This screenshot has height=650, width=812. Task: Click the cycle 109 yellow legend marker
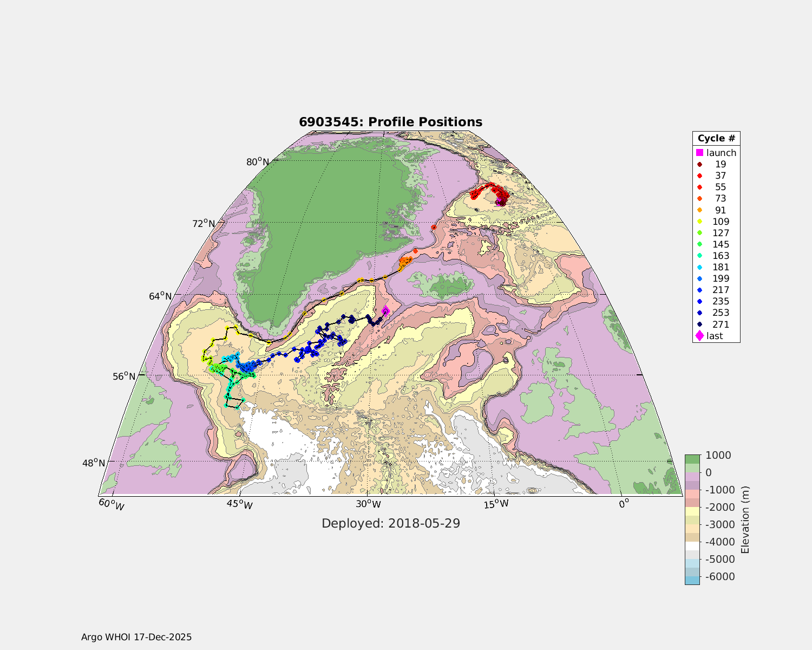[699, 222]
